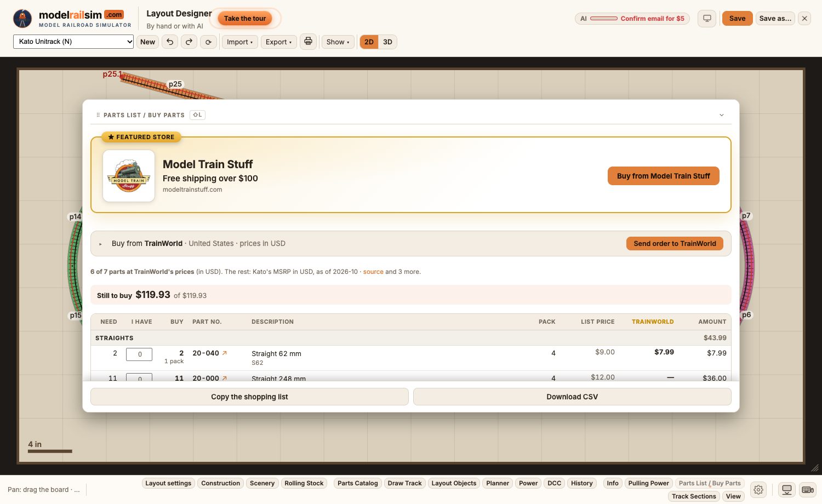Open the Export dropdown menu

coord(279,42)
